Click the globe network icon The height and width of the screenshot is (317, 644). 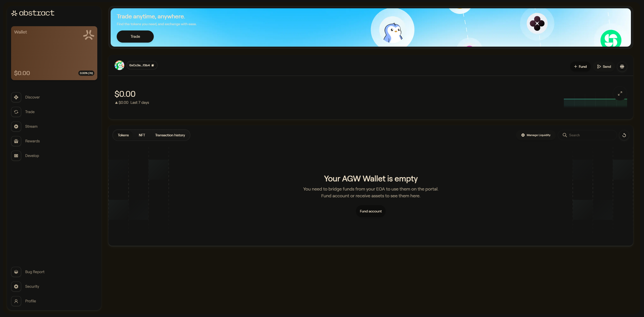click(622, 67)
